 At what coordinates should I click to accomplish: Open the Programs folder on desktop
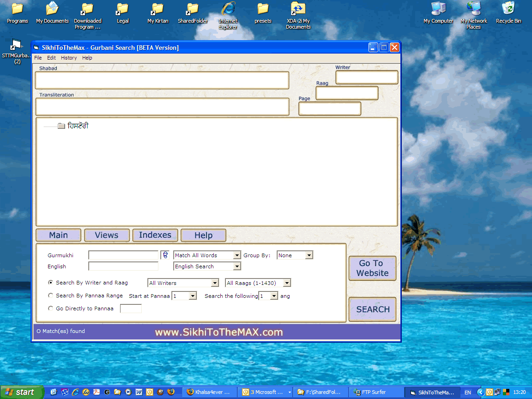click(x=17, y=13)
